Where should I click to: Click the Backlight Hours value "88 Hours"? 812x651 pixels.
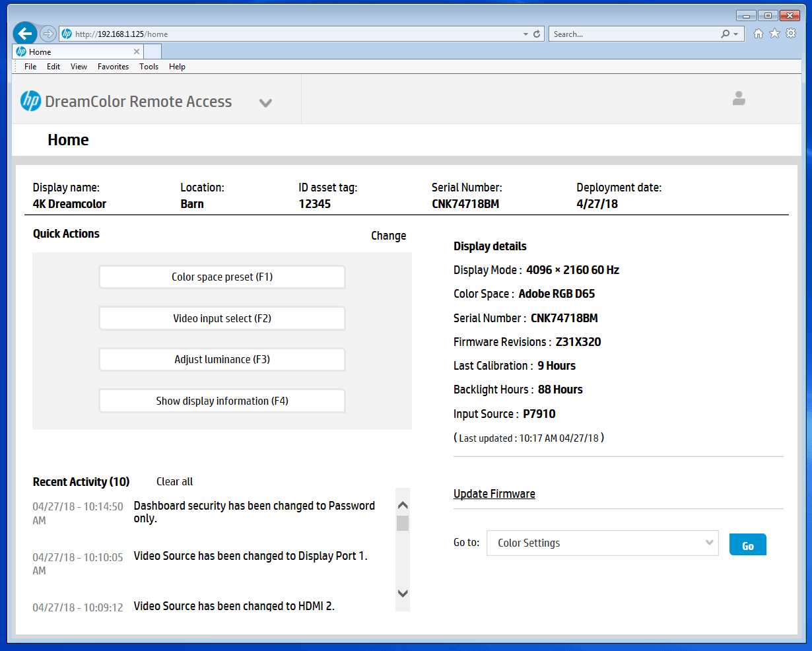[x=560, y=390]
